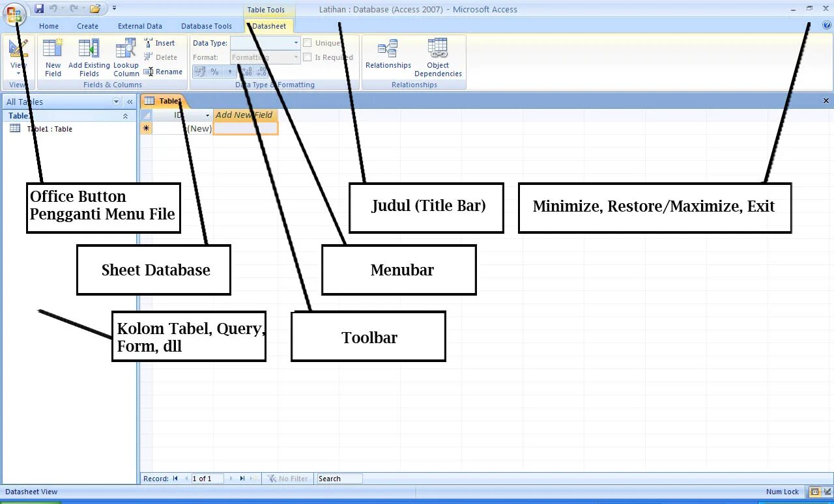Screen dimensions: 834x504
Task: Close the Table1 document window
Action: pyautogui.click(x=826, y=101)
